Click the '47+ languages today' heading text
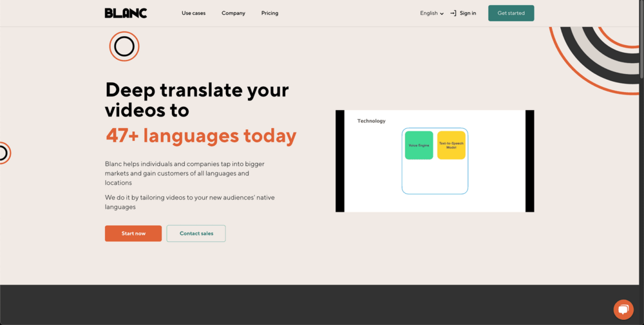This screenshot has width=644, height=325. (201, 136)
